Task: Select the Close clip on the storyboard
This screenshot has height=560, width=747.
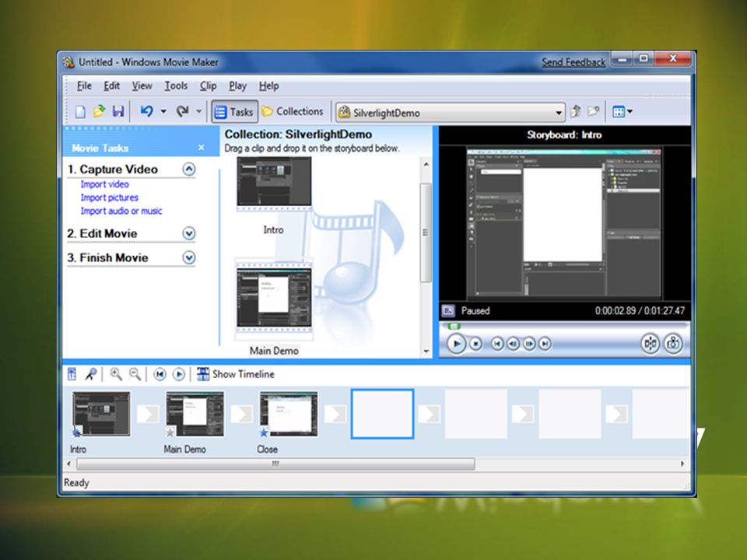Action: pos(289,414)
